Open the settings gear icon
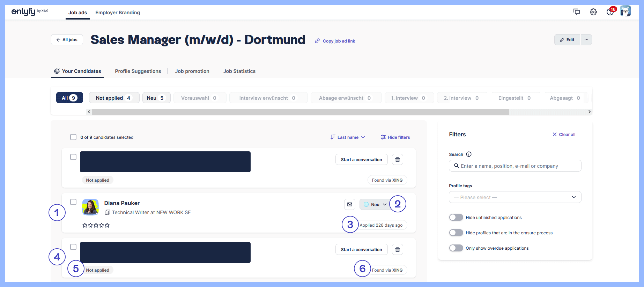Image resolution: width=644 pixels, height=287 pixels. point(593,12)
